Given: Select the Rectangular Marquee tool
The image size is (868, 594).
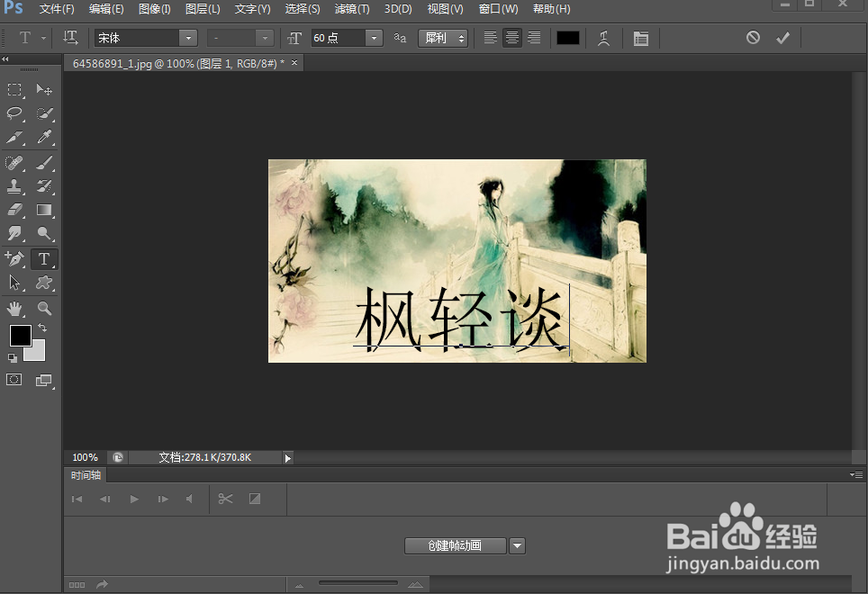Looking at the screenshot, I should (x=15, y=90).
